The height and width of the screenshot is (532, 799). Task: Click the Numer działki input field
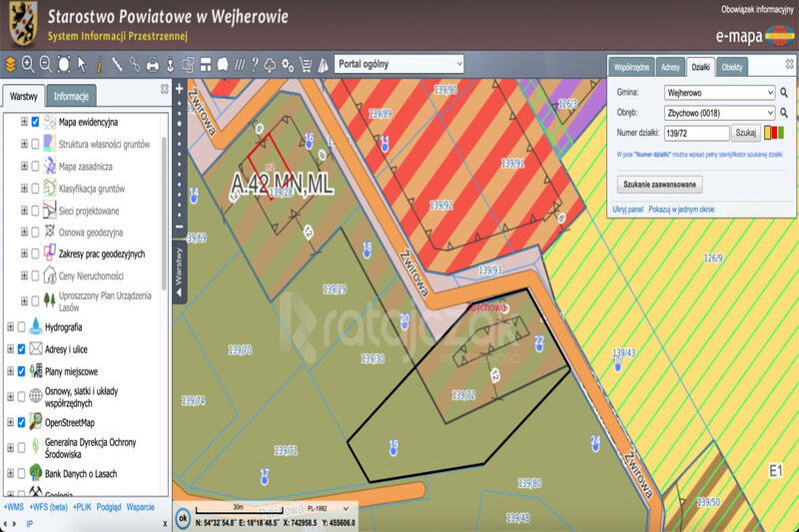coord(696,133)
